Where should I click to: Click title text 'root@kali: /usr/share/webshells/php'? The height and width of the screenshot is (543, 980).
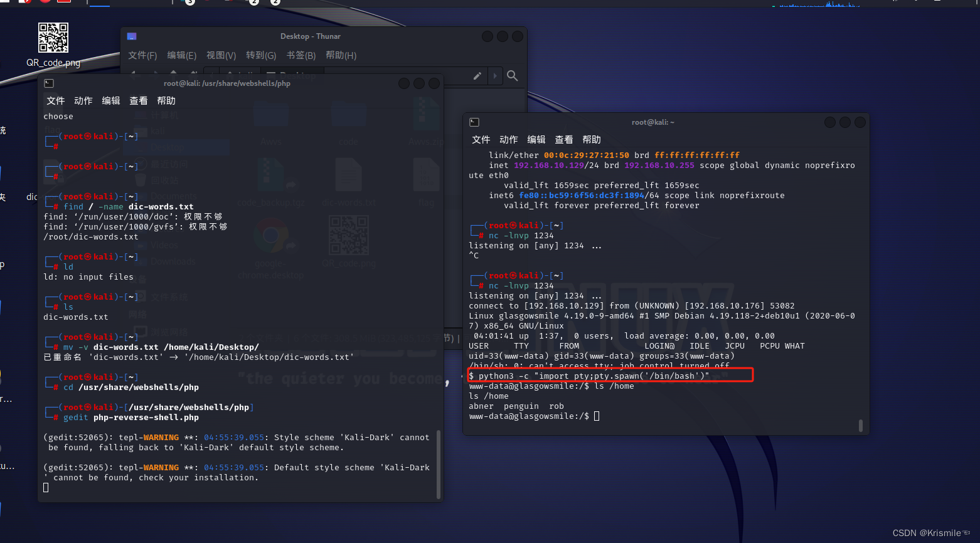pos(227,83)
